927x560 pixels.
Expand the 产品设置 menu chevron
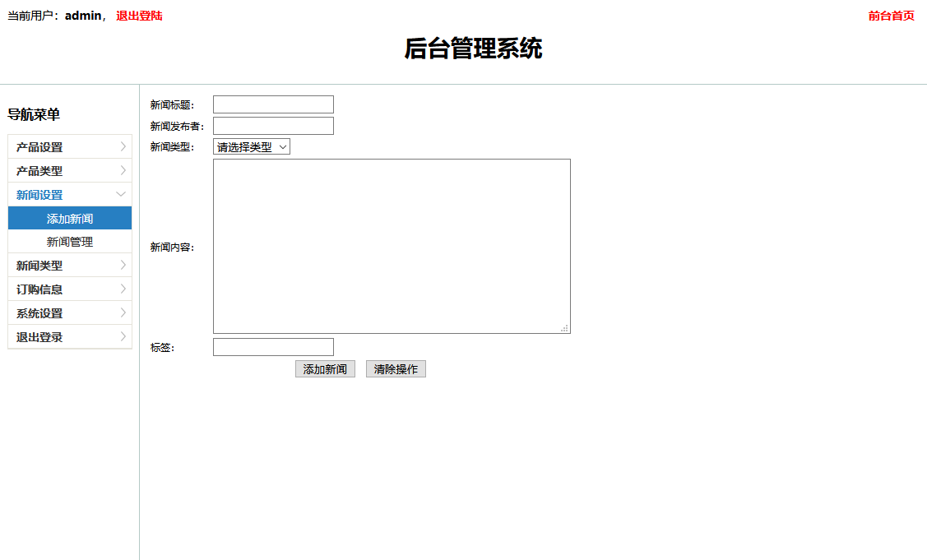123,147
